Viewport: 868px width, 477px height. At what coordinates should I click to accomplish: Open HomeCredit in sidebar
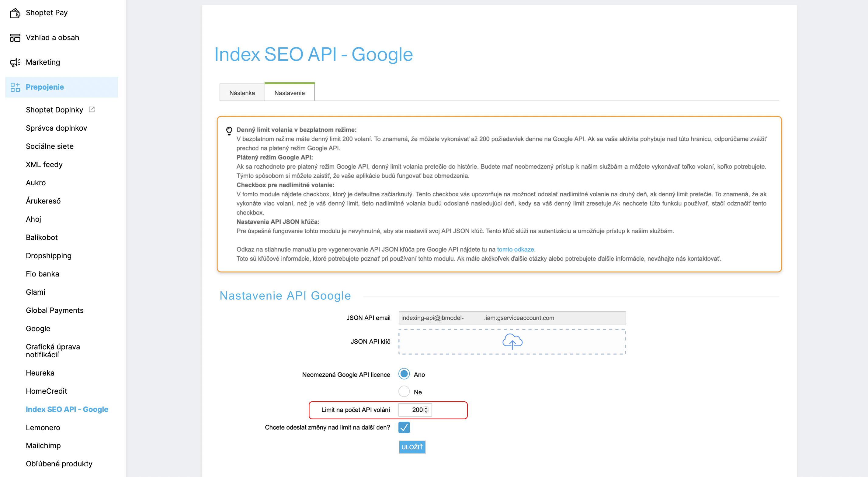[47, 391]
